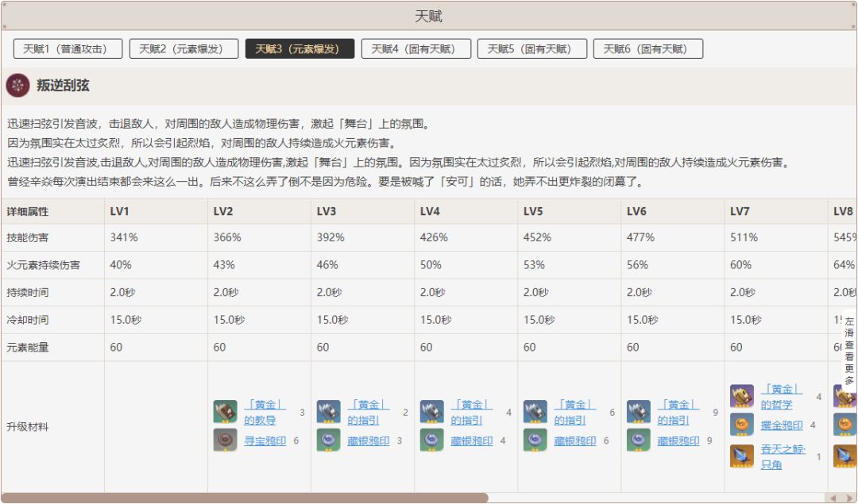858x504 pixels.
Task: Open the 吞天之鲸·只角 link under LV7
Action: [x=783, y=457]
